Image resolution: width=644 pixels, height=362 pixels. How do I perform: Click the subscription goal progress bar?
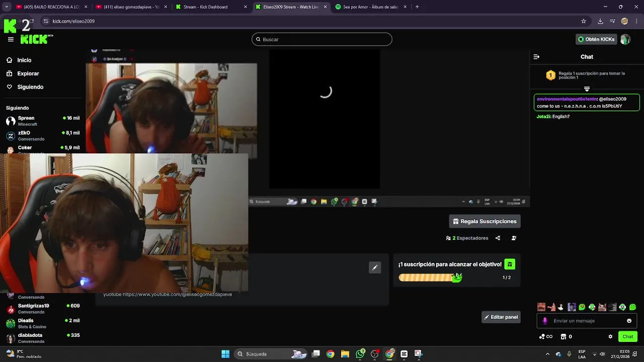(x=430, y=278)
